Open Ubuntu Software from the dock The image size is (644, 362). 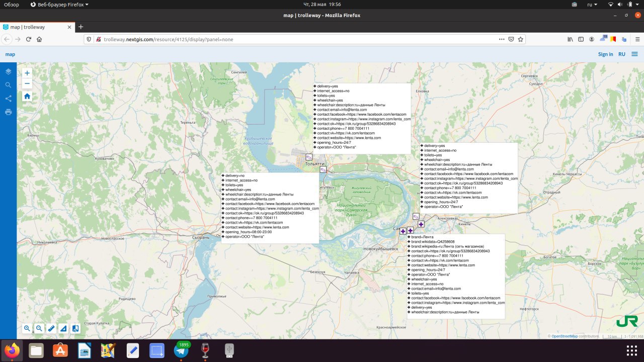[60, 350]
